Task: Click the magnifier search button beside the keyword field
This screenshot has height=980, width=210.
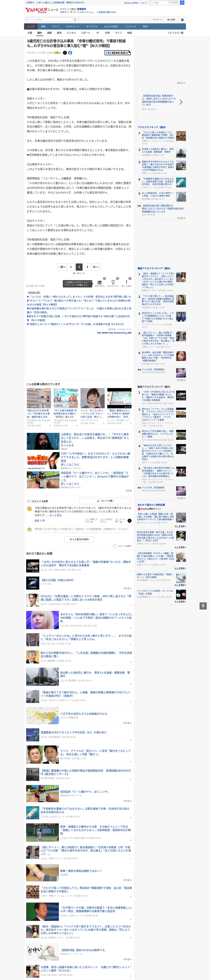Action: coord(75,19)
